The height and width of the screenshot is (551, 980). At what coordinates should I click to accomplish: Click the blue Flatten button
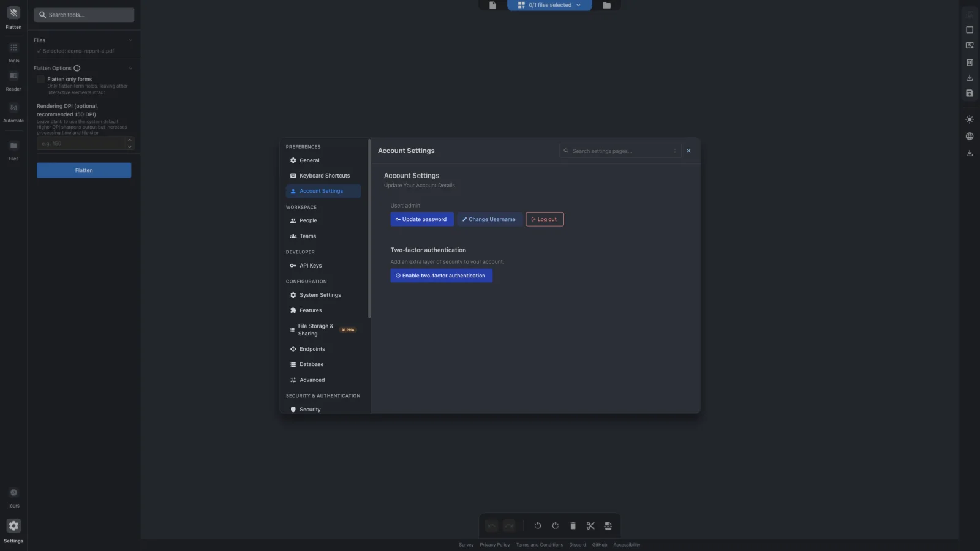pos(84,170)
